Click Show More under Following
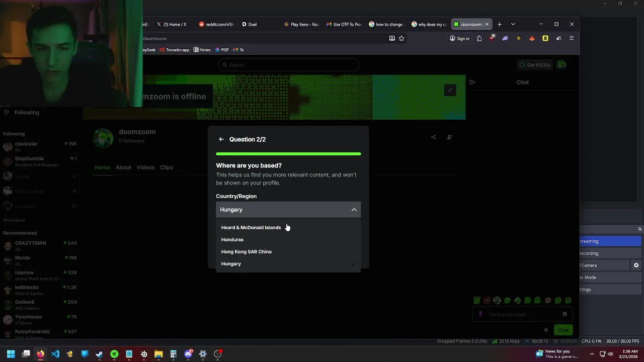The image size is (644, 362). (14, 220)
